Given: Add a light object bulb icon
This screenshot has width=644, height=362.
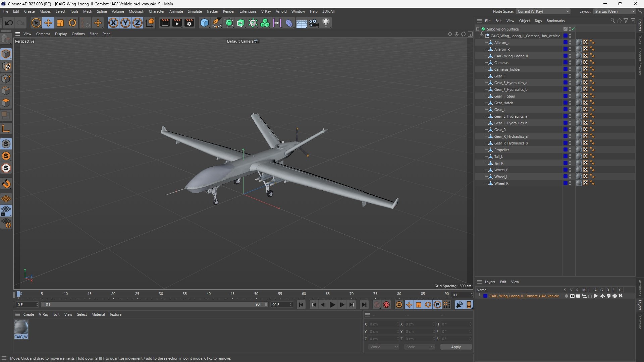Looking at the screenshot, I should coord(326,23).
